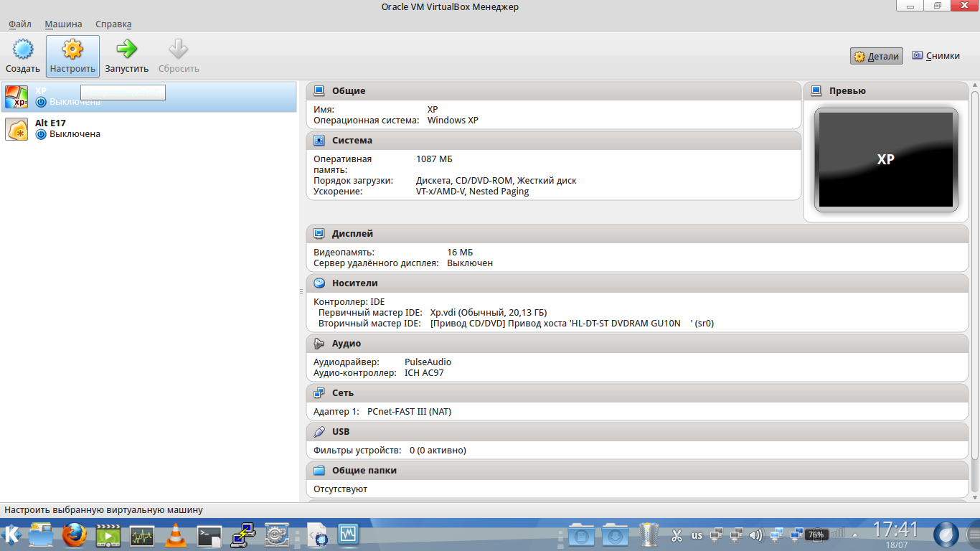
Task: Click the Общие section monitor icon
Action: click(319, 91)
